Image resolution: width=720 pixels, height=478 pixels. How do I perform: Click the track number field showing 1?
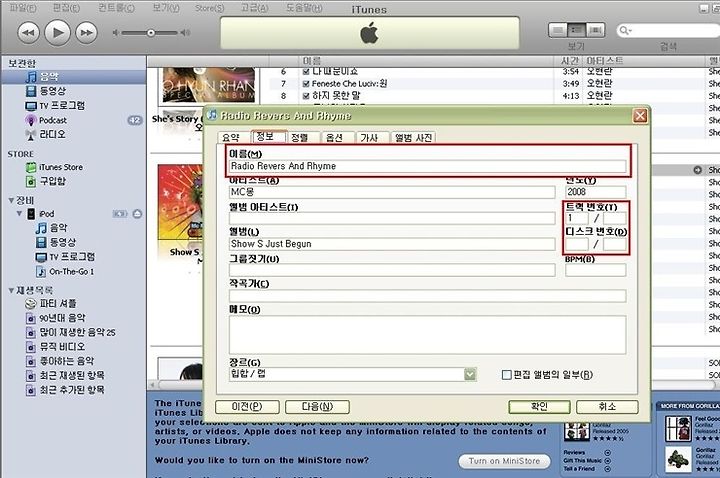(577, 219)
